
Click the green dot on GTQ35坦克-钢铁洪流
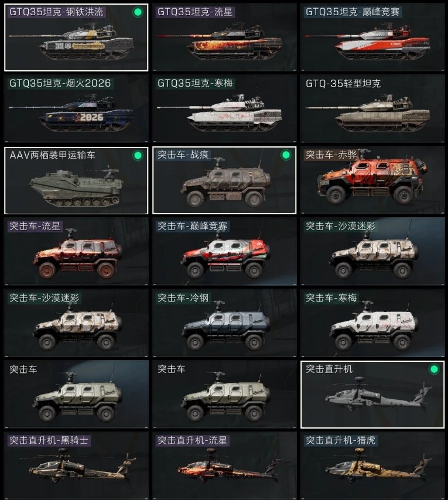pos(138,12)
